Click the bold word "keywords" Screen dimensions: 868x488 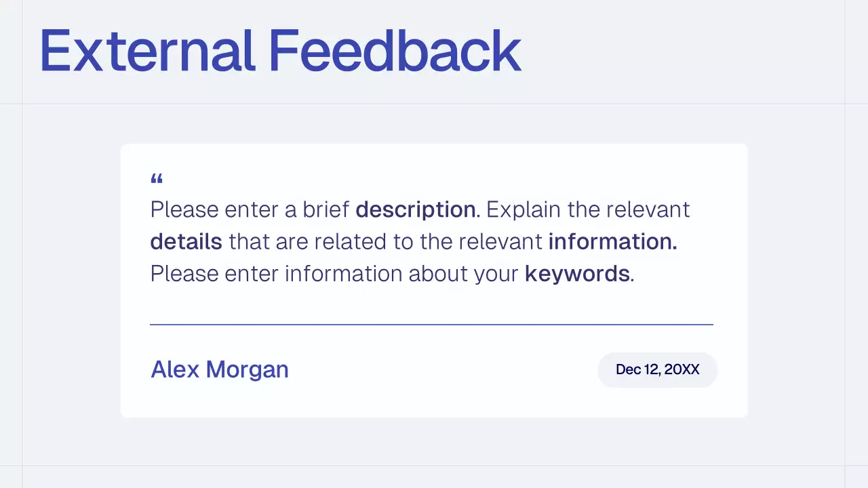coord(577,274)
